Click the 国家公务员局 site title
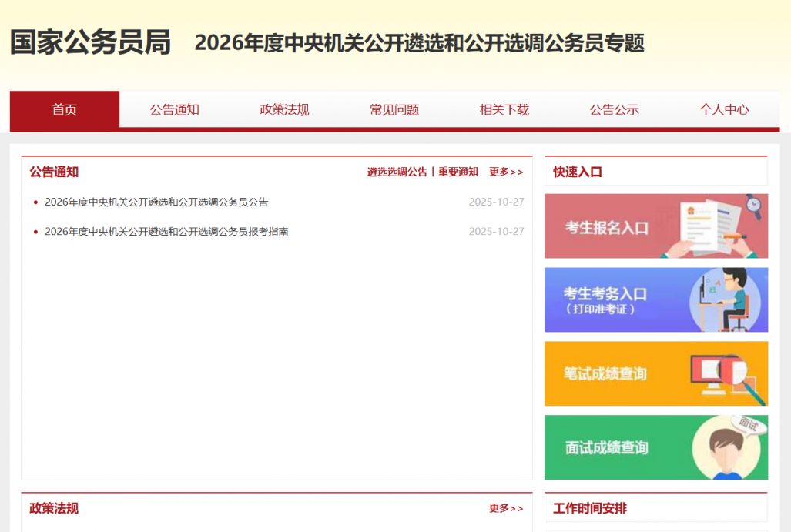This screenshot has height=532, width=791. pyautogui.click(x=90, y=42)
